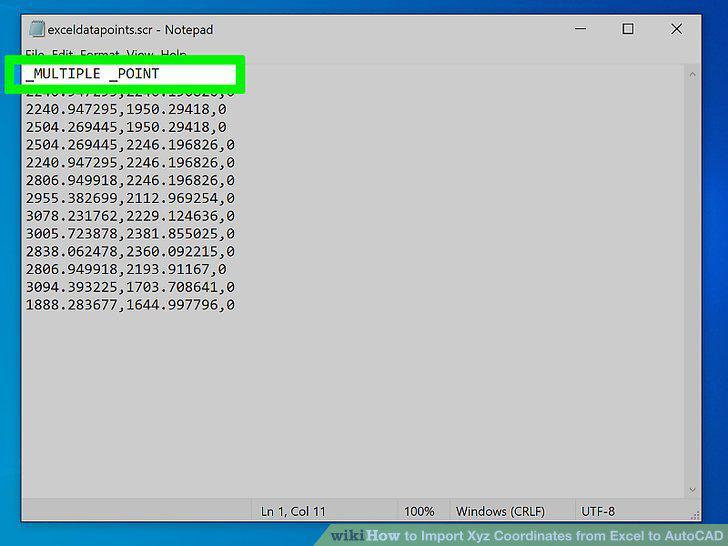Minimize the Notepad window

tap(580, 29)
